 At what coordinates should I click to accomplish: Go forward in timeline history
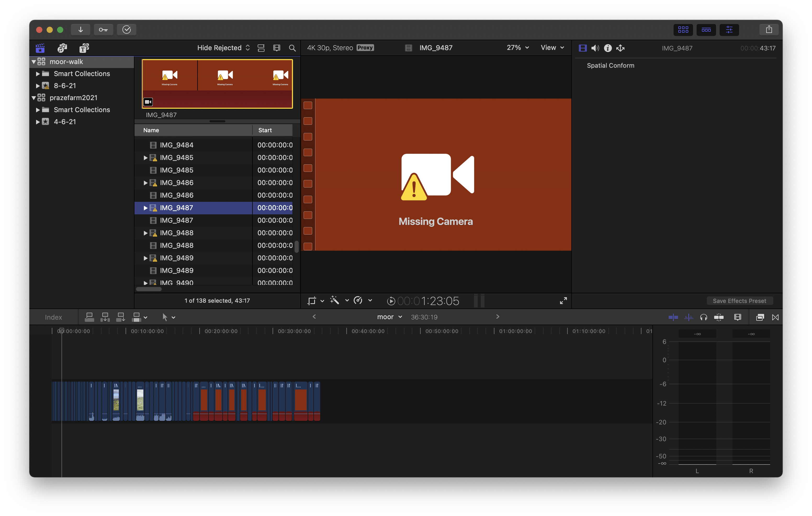coord(497,317)
